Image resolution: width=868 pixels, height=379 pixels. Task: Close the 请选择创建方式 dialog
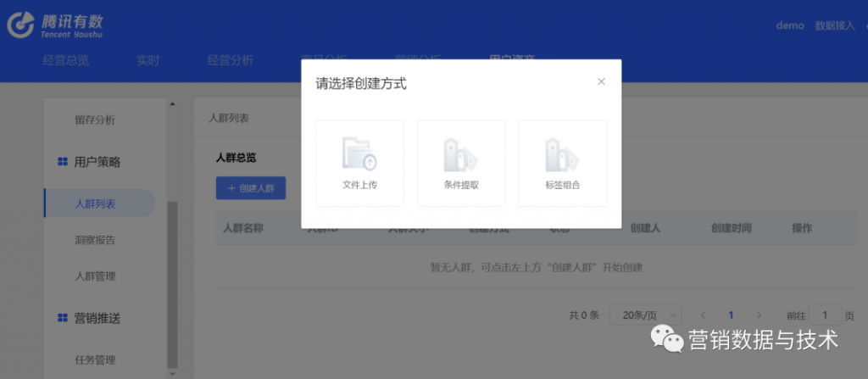click(x=601, y=81)
